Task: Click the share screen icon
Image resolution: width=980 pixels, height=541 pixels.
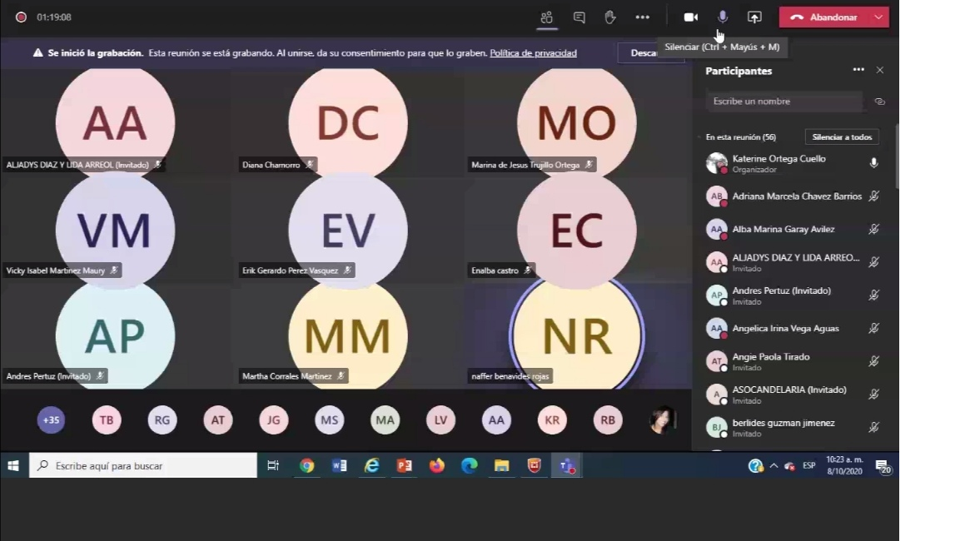Action: 754,17
